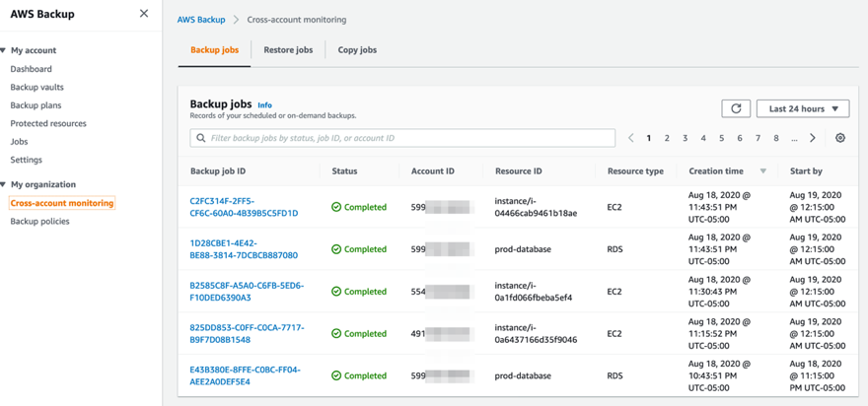868x406 pixels.
Task: Select current page 1 in pagination
Action: [649, 138]
